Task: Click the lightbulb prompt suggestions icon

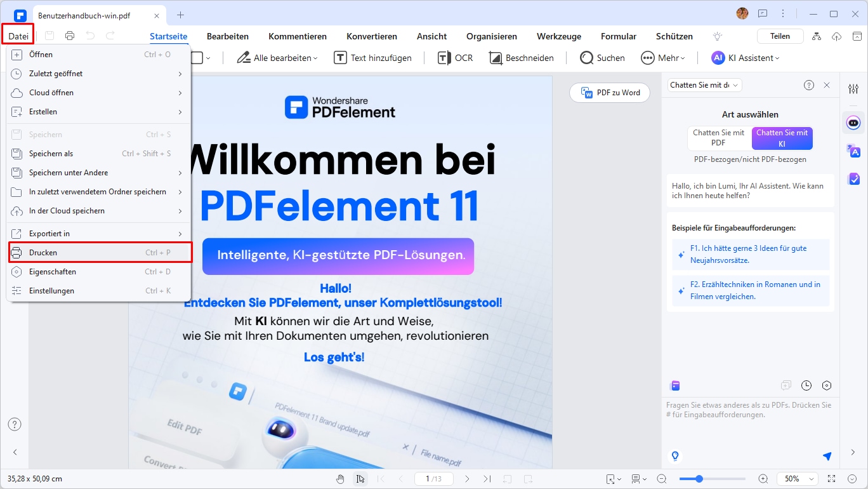Action: 675,456
